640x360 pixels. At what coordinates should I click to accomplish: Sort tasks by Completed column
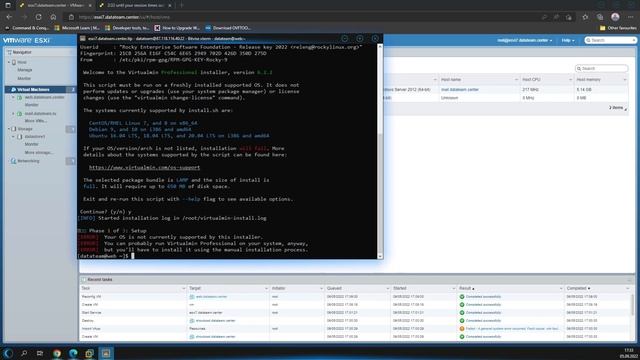click(x=578, y=289)
